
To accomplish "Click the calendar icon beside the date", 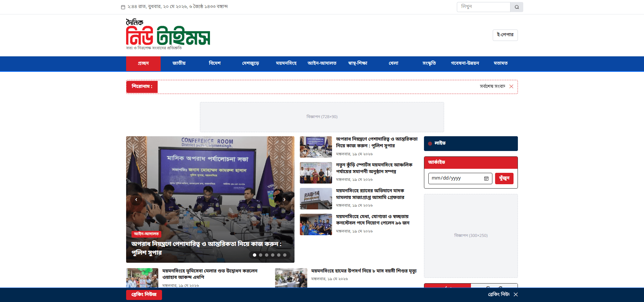I will tap(123, 7).
